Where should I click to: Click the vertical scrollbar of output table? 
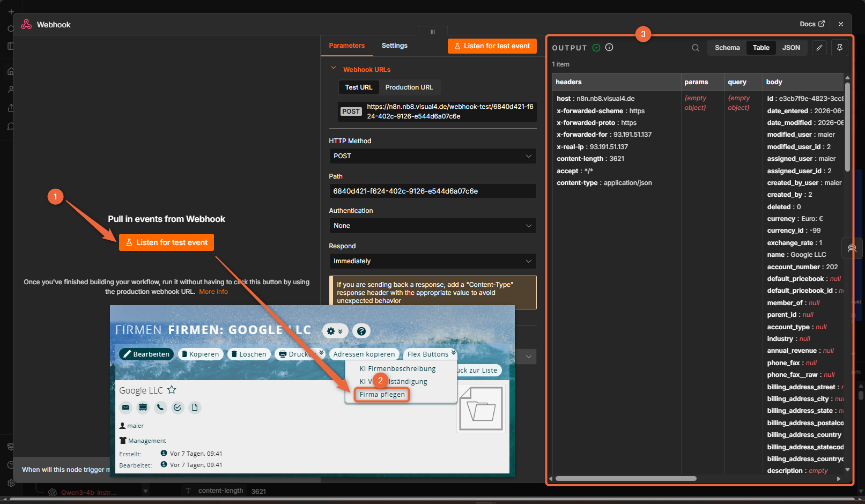click(847, 127)
